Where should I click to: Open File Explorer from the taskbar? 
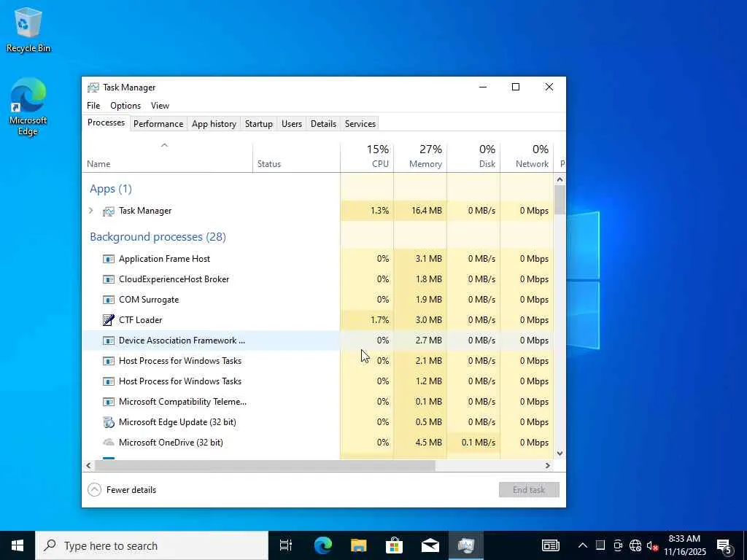(359, 545)
